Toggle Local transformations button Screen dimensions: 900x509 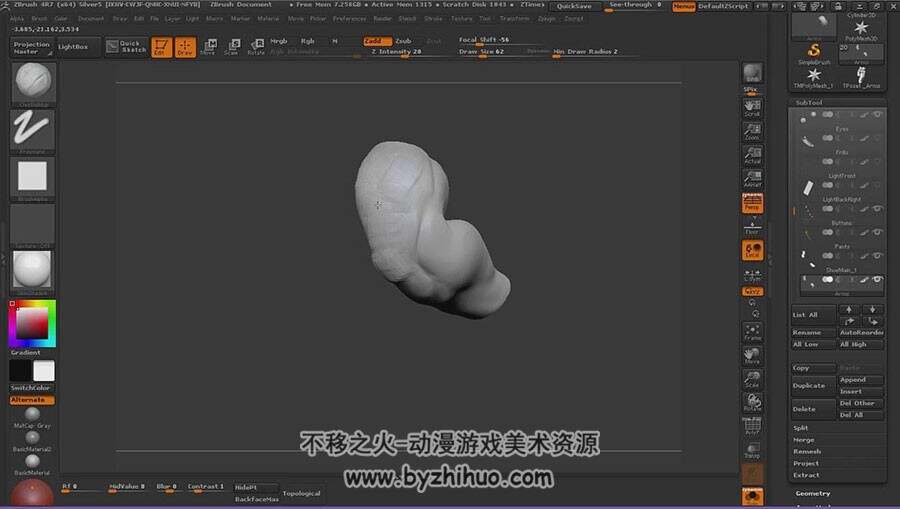point(752,250)
